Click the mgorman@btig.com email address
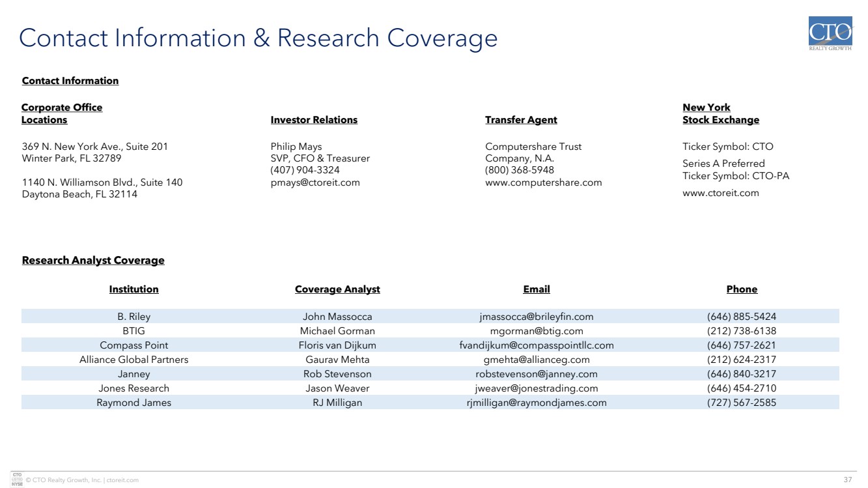868x488 pixels. [537, 331]
